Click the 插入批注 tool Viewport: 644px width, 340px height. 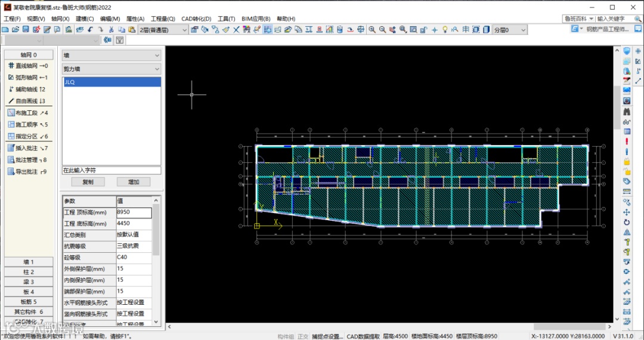coord(27,148)
